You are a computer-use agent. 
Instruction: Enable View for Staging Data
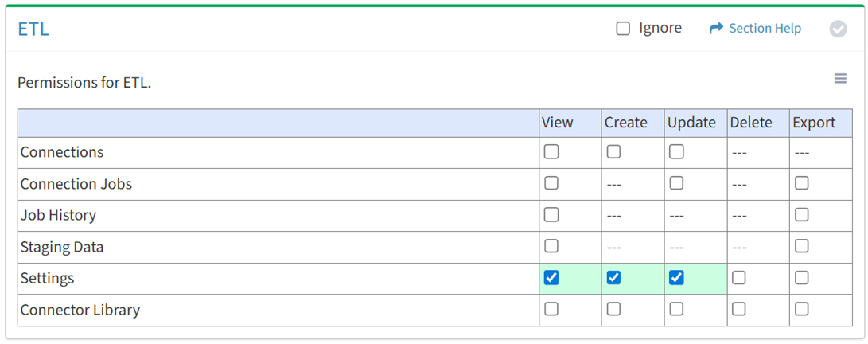point(551,246)
